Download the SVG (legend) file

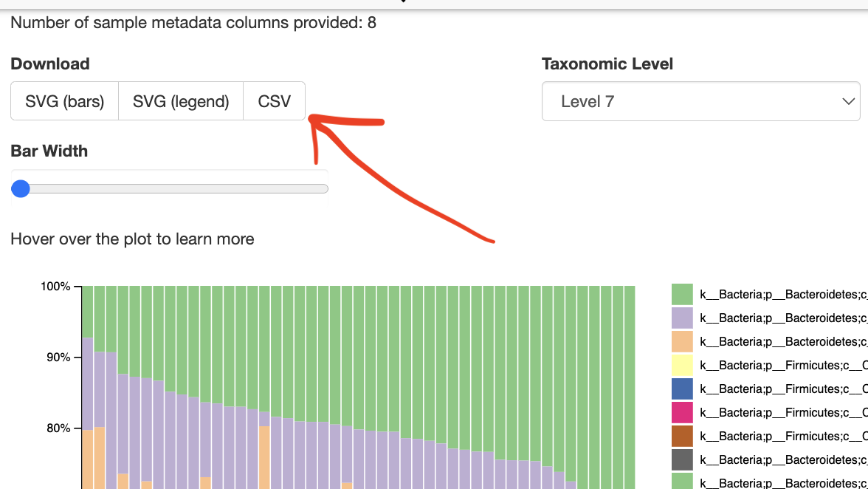[181, 101]
